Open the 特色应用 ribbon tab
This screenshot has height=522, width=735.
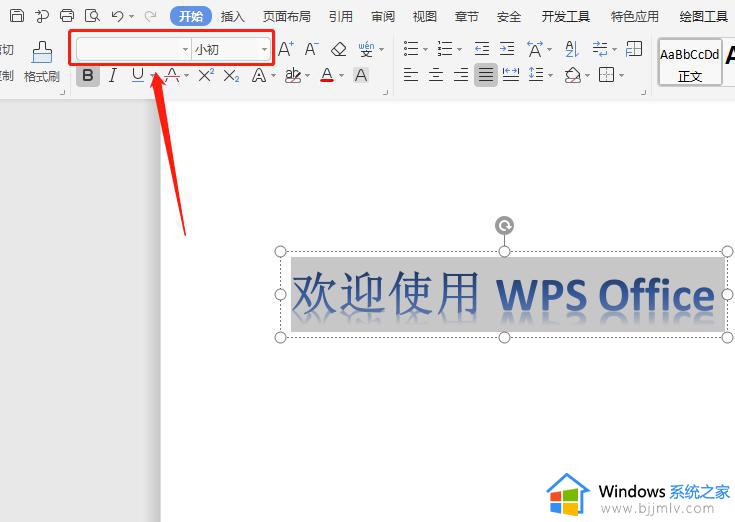[635, 17]
